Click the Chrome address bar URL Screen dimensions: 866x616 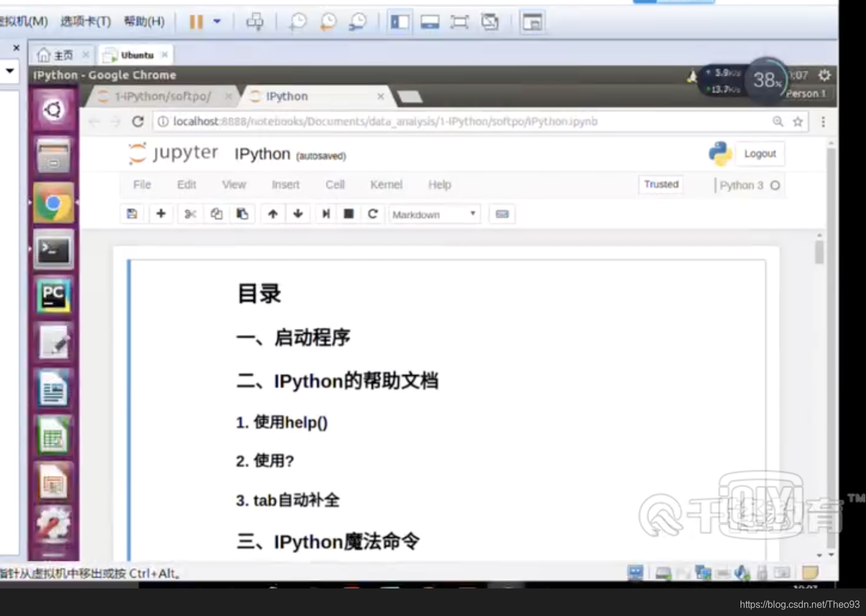click(x=385, y=122)
